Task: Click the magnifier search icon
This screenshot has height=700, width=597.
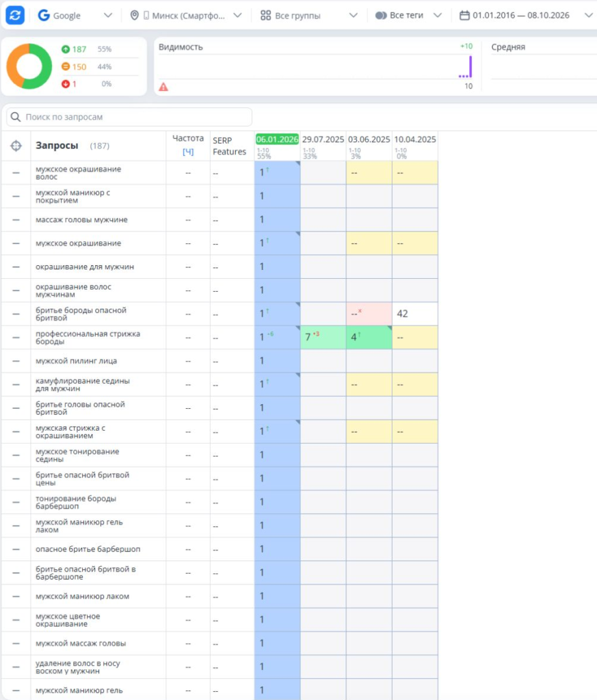Action: pyautogui.click(x=16, y=117)
